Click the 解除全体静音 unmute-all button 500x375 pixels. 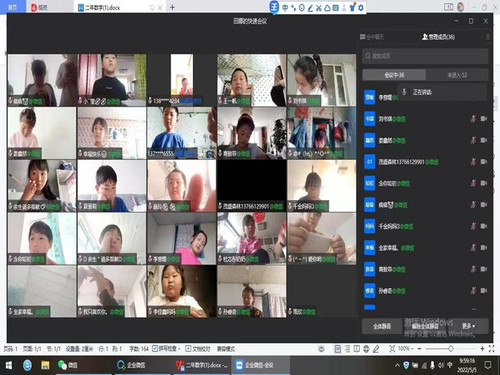click(x=425, y=326)
